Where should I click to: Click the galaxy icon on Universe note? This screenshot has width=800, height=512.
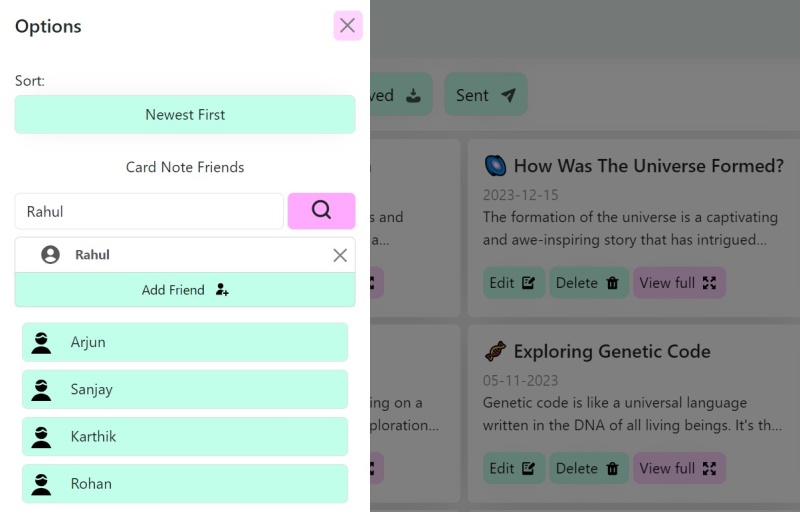pos(495,166)
